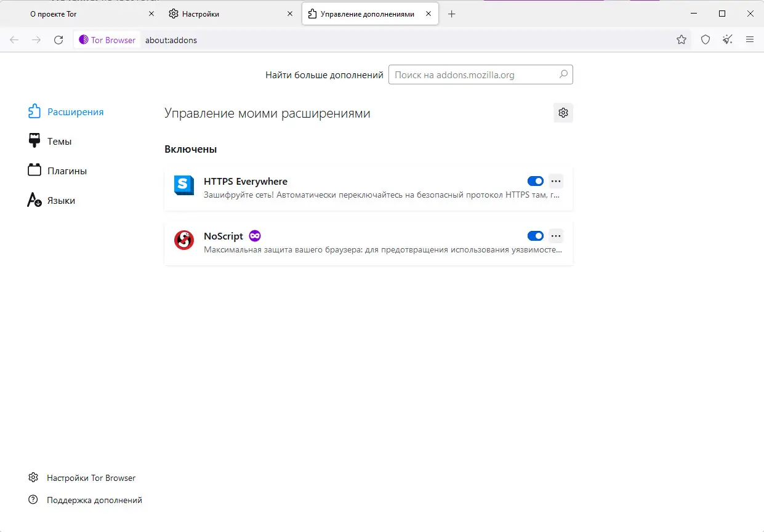The image size is (764, 532).
Task: Click 'Управление моими расширениями' heading
Action: pos(267,113)
